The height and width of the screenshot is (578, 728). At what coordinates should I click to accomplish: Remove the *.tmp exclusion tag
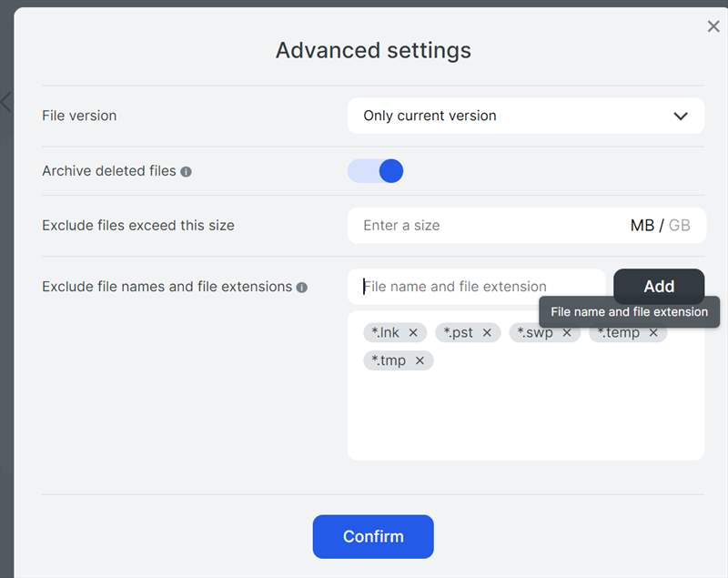coord(420,360)
